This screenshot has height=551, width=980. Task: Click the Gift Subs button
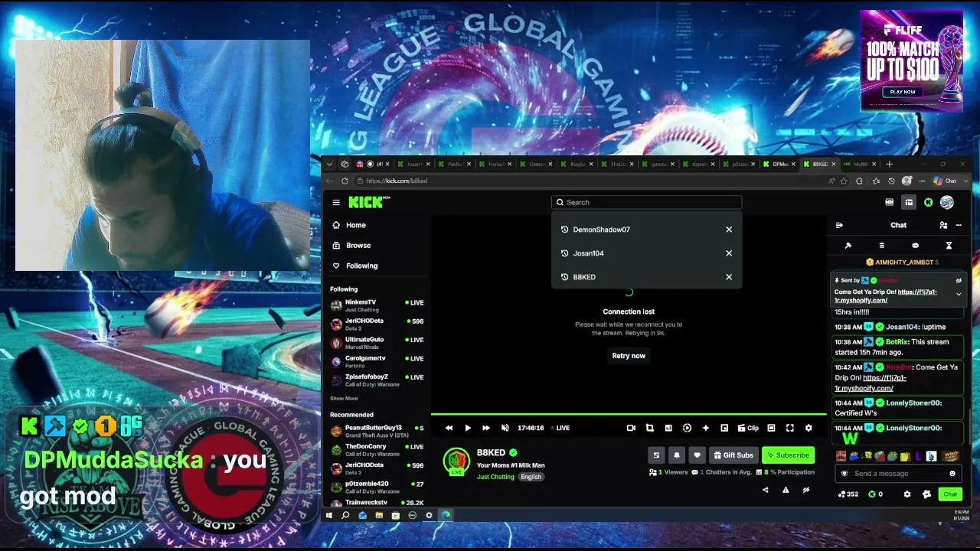point(733,455)
